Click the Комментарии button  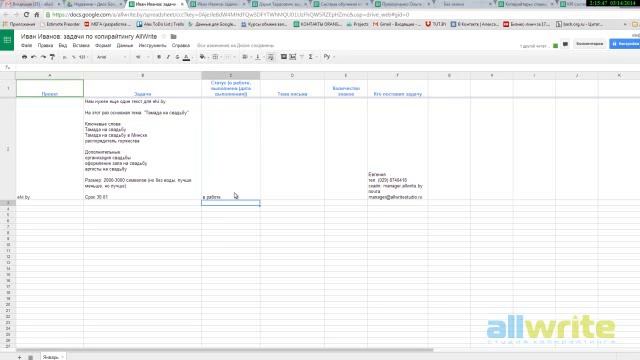pyautogui.click(x=589, y=44)
